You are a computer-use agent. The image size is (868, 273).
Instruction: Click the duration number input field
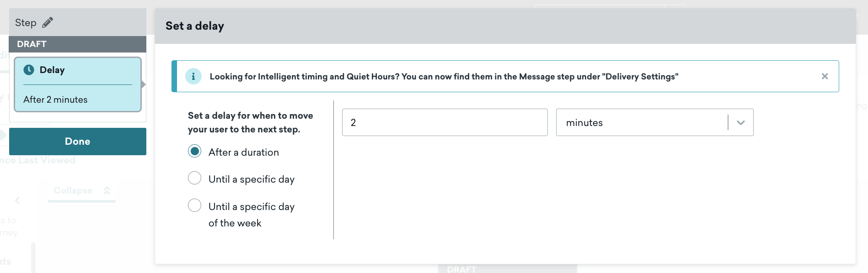(x=445, y=122)
